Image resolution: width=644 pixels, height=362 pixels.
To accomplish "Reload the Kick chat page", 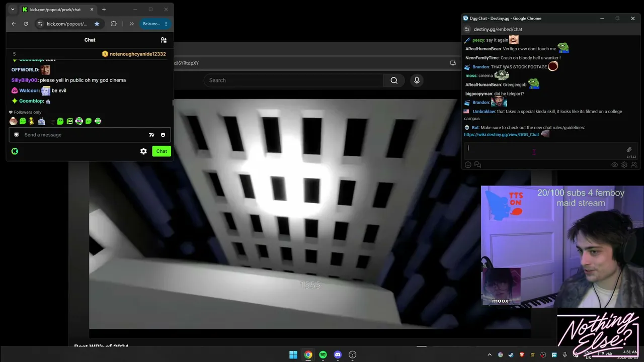I will click(26, 24).
